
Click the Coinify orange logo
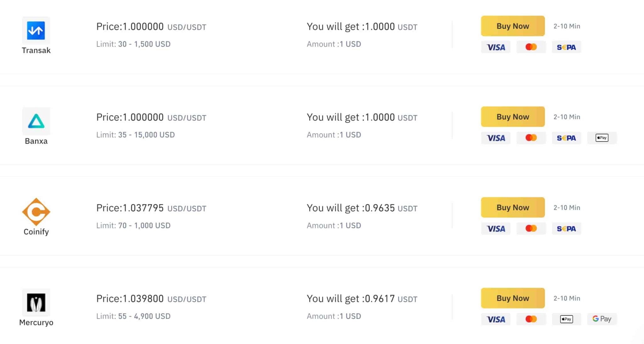[36, 212]
